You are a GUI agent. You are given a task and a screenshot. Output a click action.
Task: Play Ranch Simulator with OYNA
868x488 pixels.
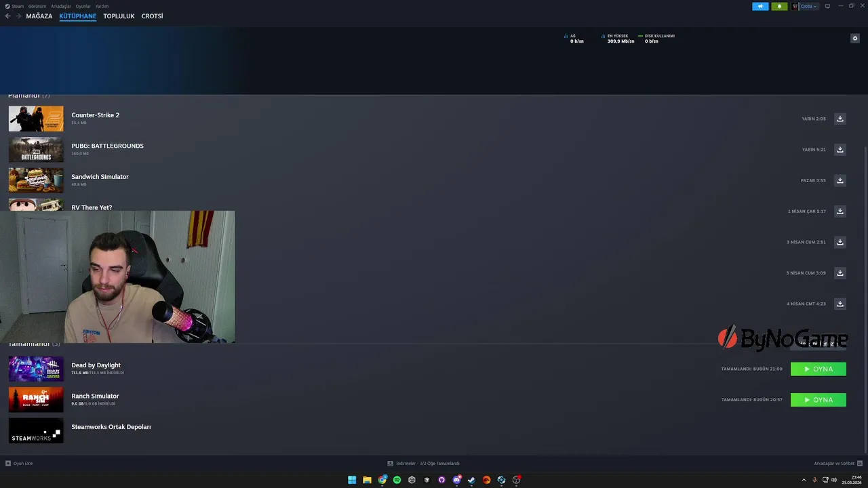click(x=818, y=400)
